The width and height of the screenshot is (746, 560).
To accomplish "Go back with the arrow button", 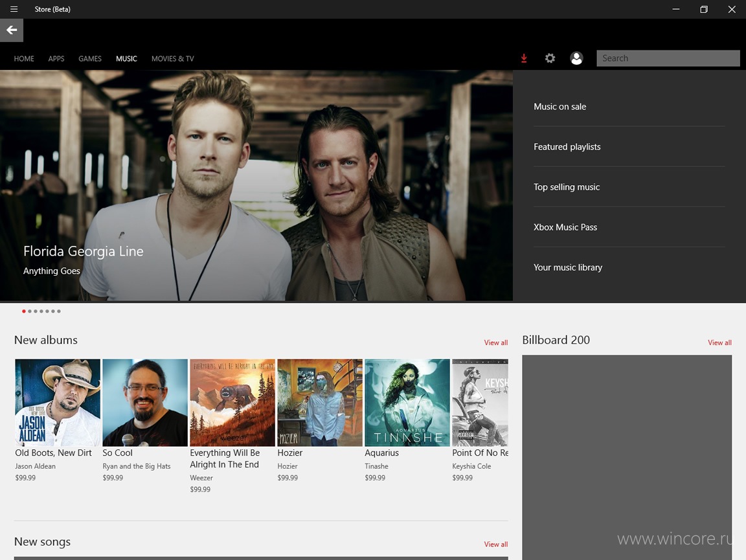I will pos(12,30).
